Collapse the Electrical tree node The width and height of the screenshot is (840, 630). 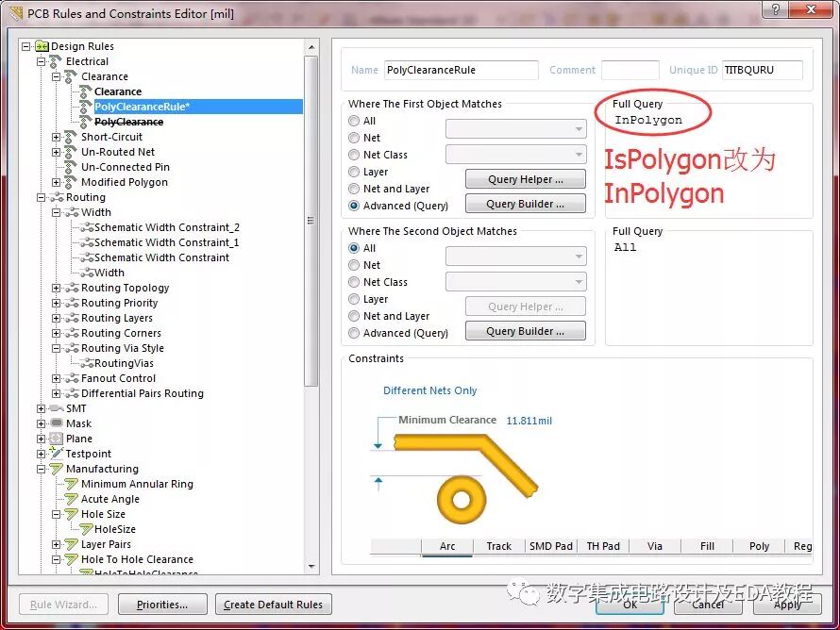point(41,61)
